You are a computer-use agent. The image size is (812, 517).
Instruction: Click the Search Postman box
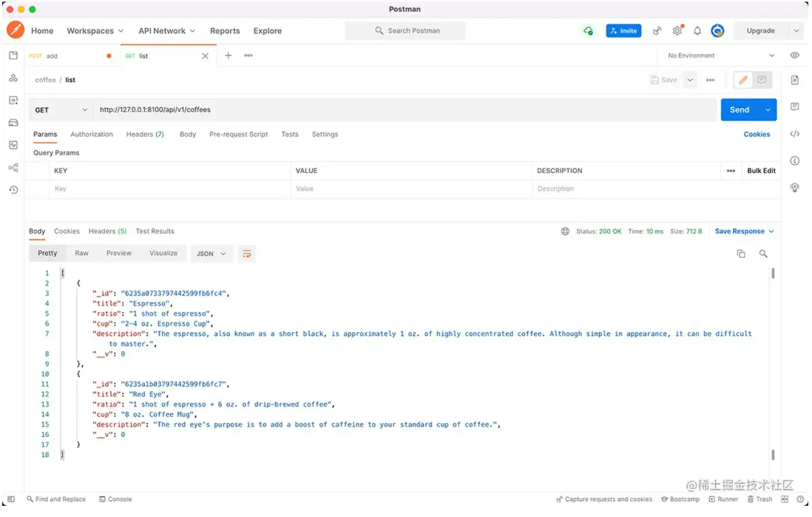405,31
